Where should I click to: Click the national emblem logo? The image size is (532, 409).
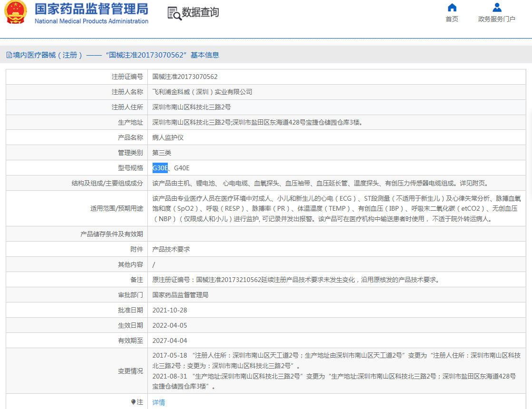click(15, 12)
